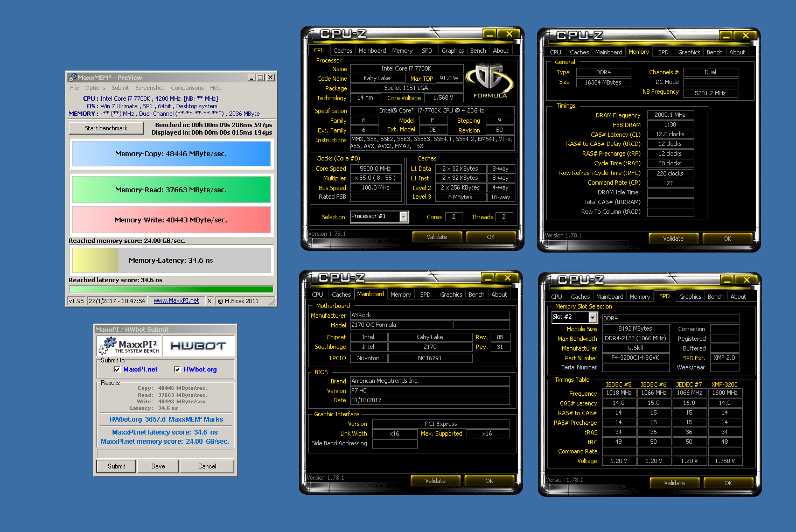
Task: Click the BIOS version P7.40 field
Action: [x=430, y=390]
